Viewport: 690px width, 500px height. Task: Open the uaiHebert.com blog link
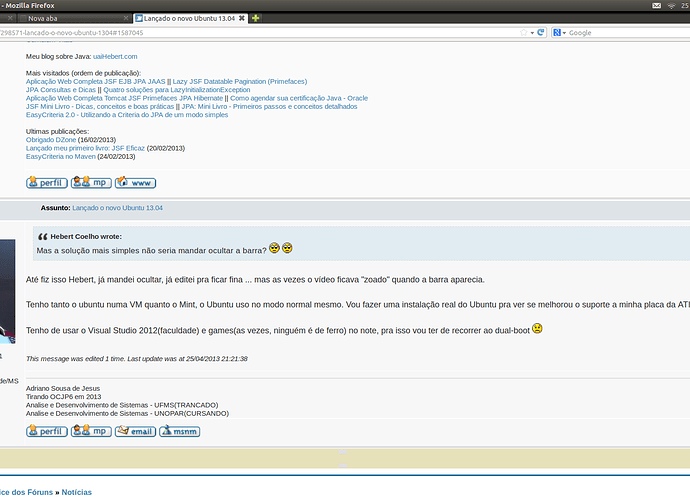[x=115, y=56]
